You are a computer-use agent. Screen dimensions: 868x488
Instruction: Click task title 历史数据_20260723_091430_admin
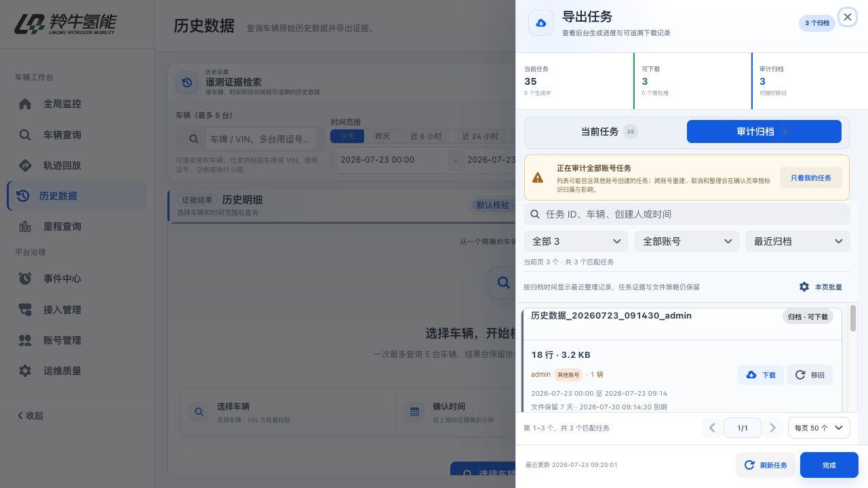(611, 316)
